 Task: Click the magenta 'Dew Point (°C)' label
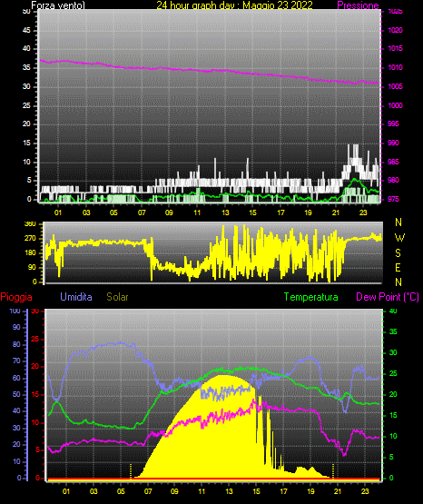tap(388, 297)
